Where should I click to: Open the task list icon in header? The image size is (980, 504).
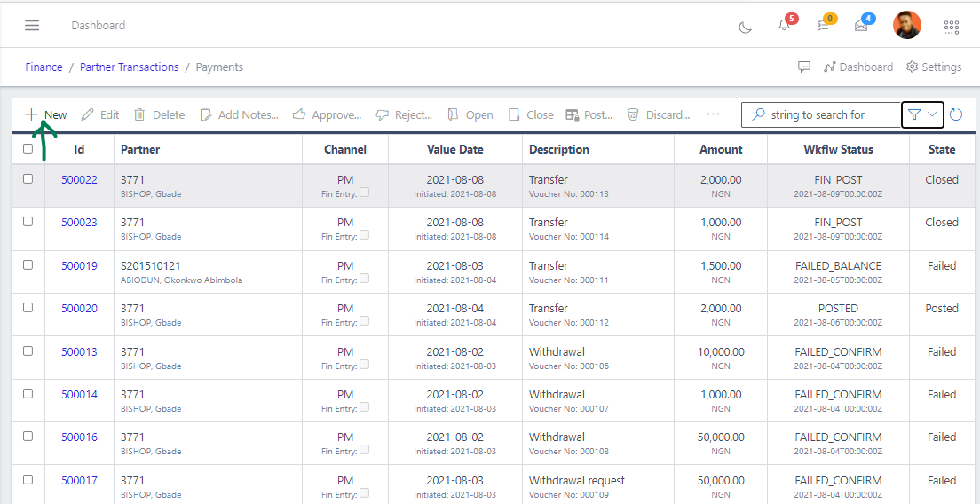point(824,25)
